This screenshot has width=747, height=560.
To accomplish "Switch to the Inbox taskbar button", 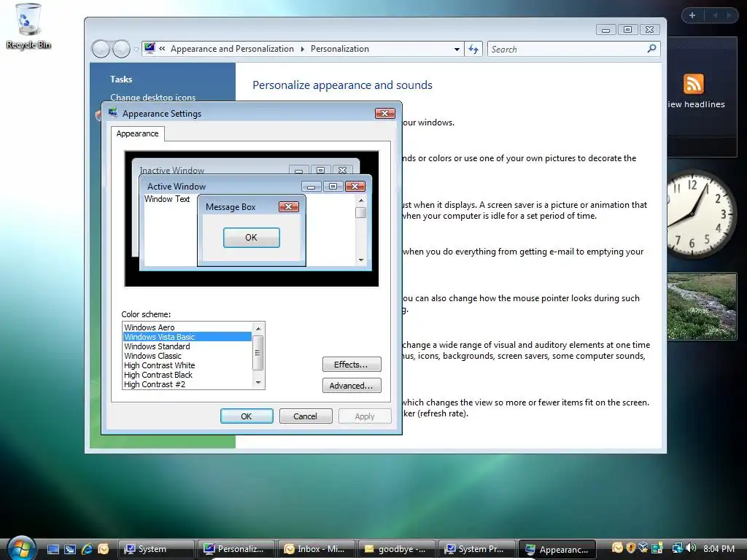I will [317, 549].
